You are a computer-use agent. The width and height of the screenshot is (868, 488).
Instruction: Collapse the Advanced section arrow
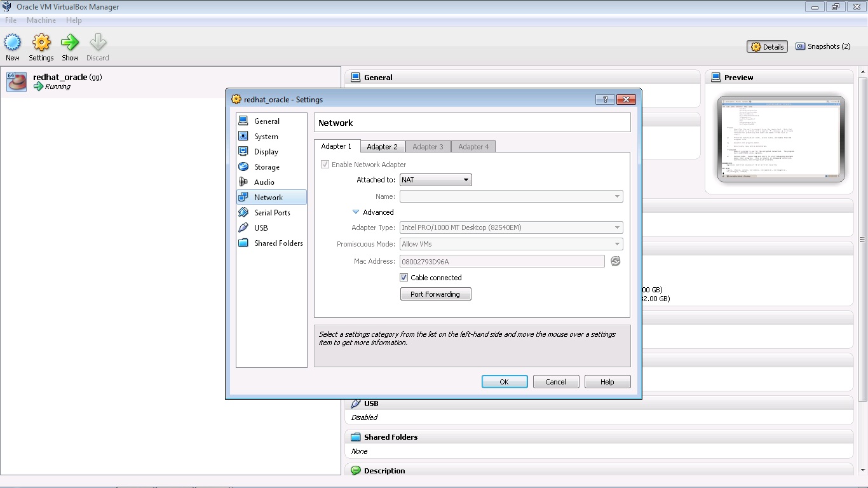(356, 212)
